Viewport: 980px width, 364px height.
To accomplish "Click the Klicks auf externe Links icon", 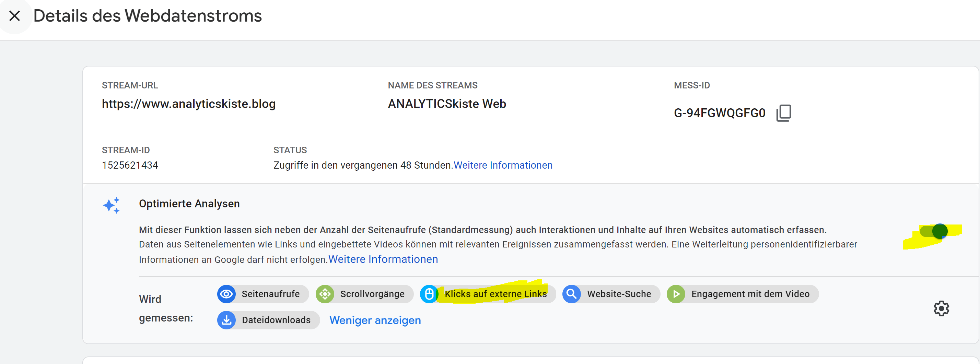I will click(x=429, y=294).
